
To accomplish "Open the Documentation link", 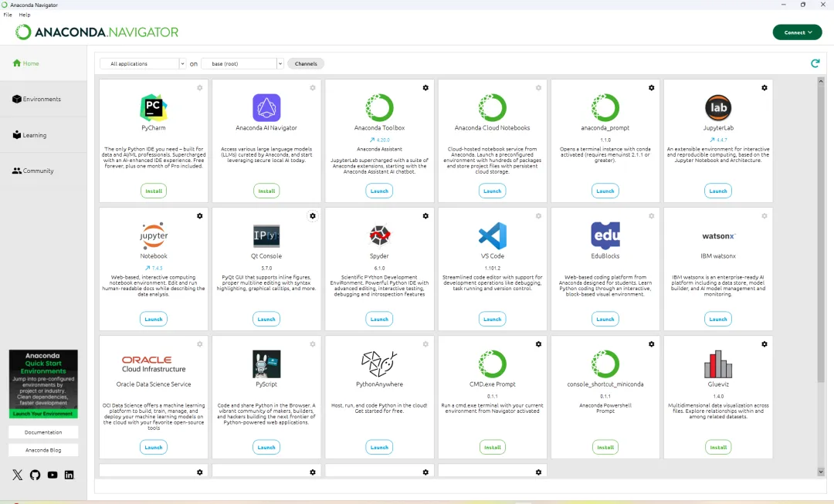I will click(43, 432).
